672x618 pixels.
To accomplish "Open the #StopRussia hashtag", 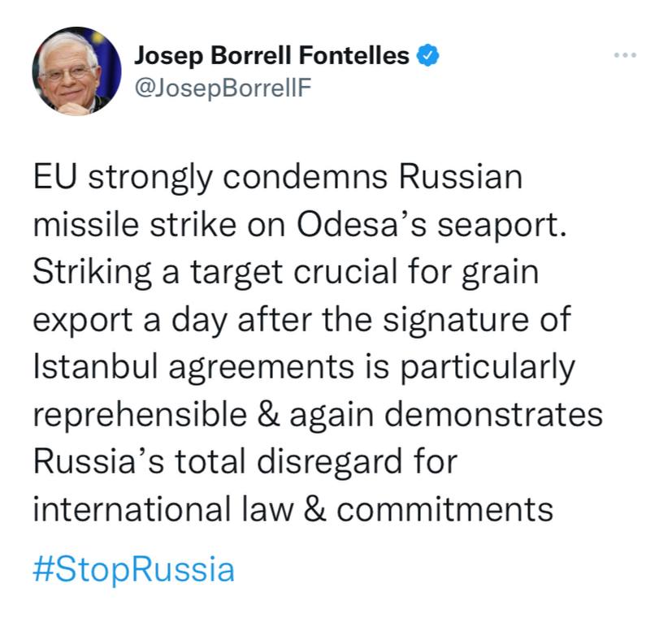I will [x=133, y=569].
